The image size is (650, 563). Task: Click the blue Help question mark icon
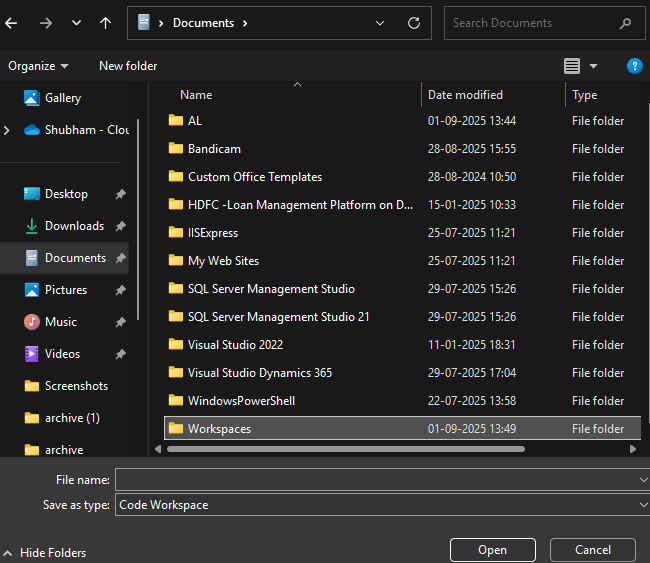point(634,66)
